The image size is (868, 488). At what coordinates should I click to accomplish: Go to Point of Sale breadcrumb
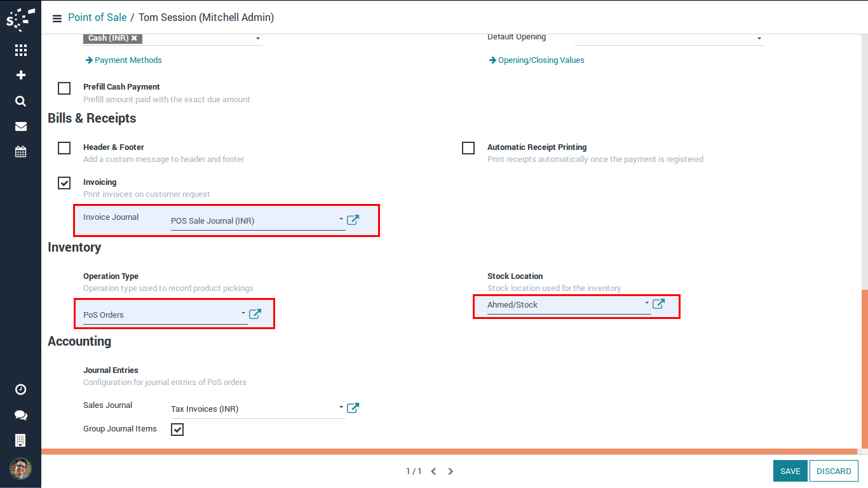pos(97,17)
